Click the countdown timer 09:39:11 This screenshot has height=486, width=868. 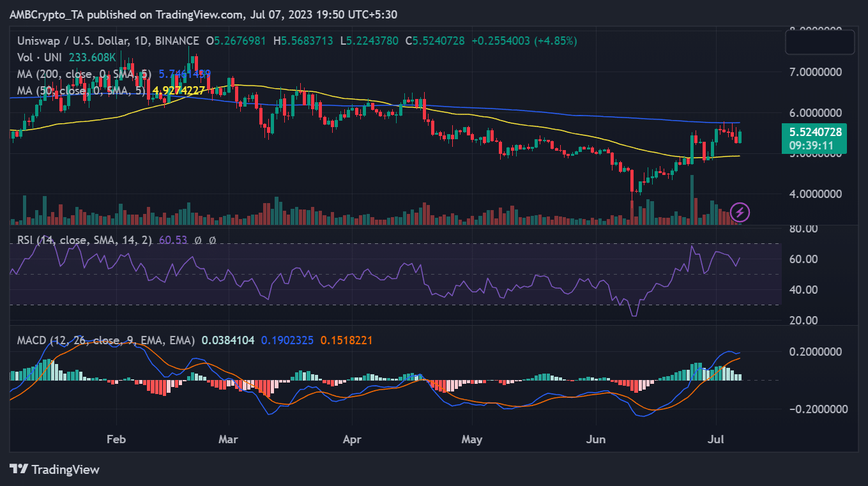click(810, 145)
